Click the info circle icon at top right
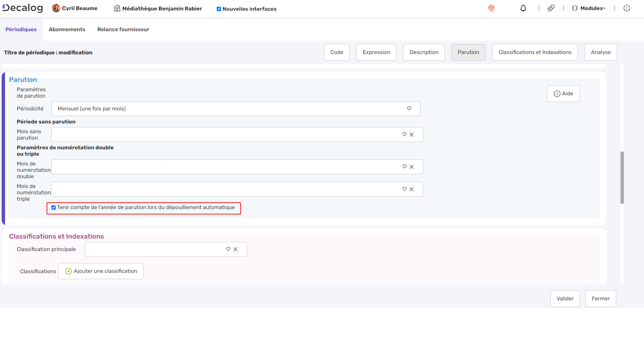 (x=627, y=8)
